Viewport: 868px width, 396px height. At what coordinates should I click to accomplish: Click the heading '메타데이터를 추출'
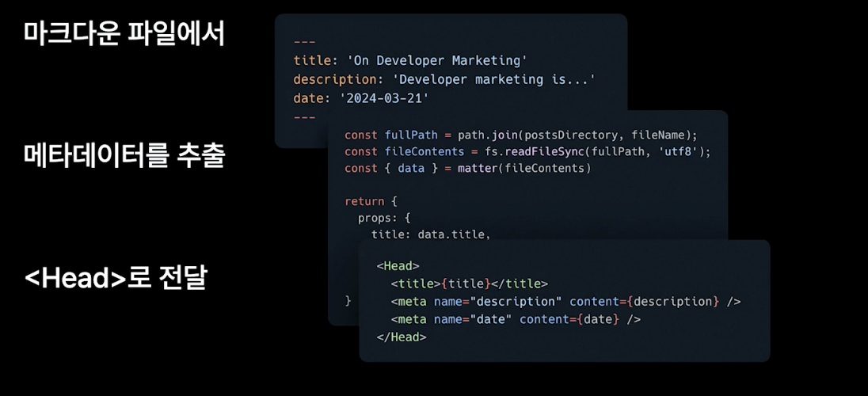click(x=124, y=156)
